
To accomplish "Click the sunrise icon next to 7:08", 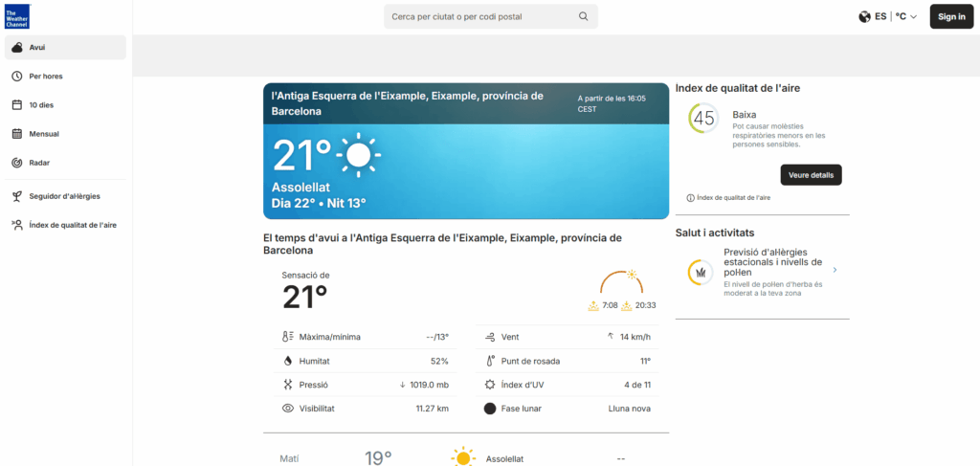I will tap(593, 305).
